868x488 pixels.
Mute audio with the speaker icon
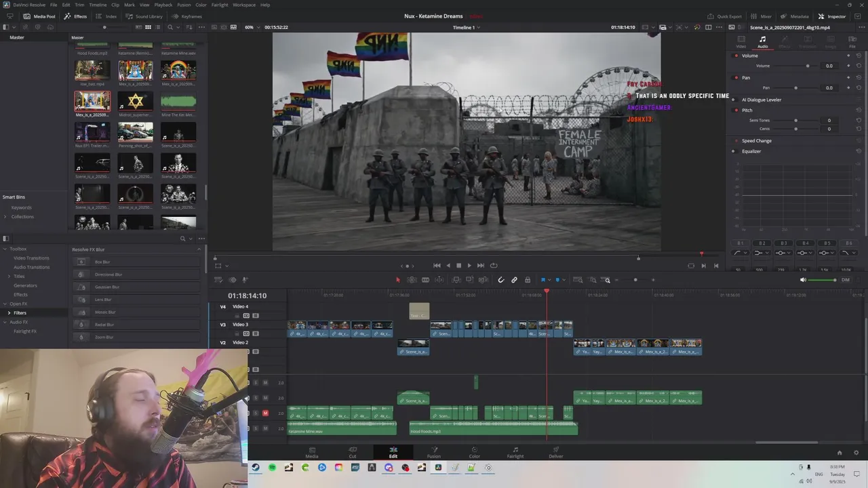coord(803,280)
